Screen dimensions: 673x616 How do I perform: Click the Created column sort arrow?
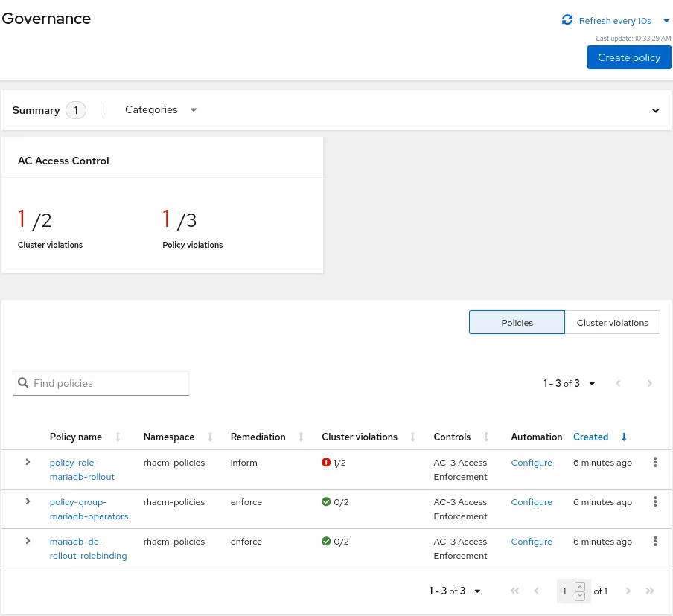tap(624, 437)
